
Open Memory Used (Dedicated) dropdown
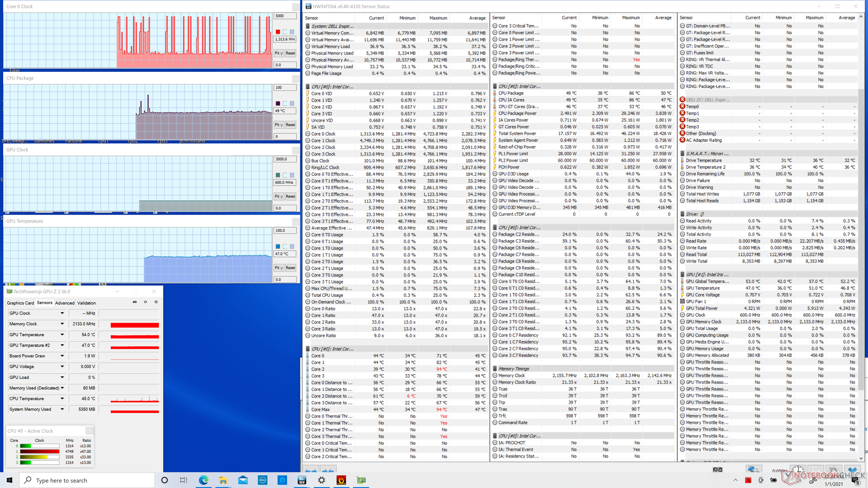[x=62, y=388]
